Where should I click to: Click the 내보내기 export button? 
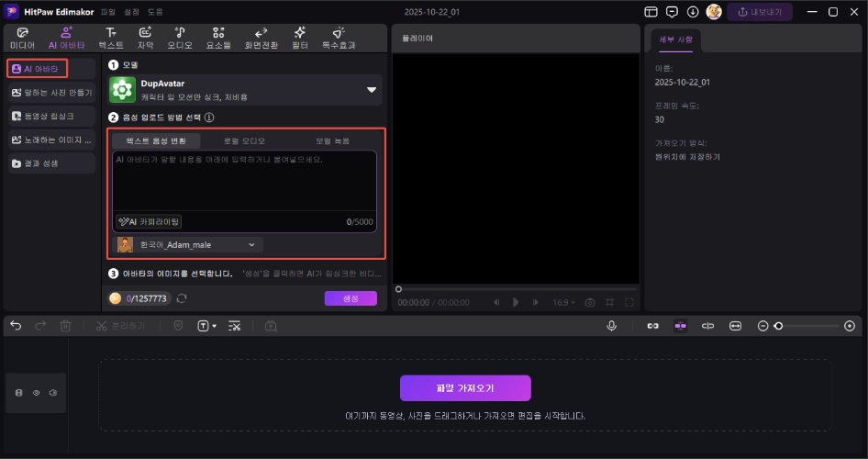point(760,12)
